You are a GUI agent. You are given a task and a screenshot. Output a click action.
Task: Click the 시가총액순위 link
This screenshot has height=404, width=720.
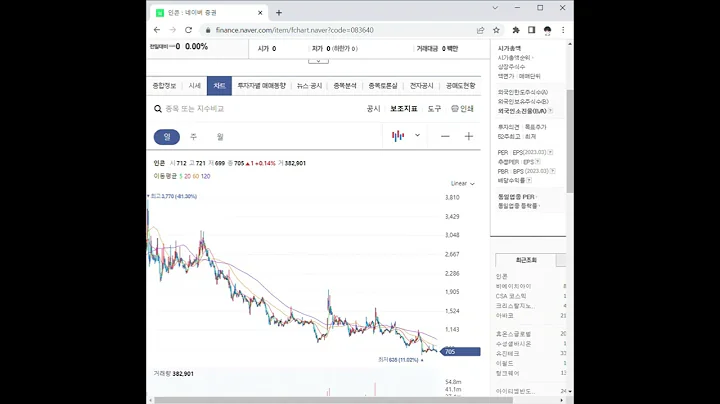(514, 58)
